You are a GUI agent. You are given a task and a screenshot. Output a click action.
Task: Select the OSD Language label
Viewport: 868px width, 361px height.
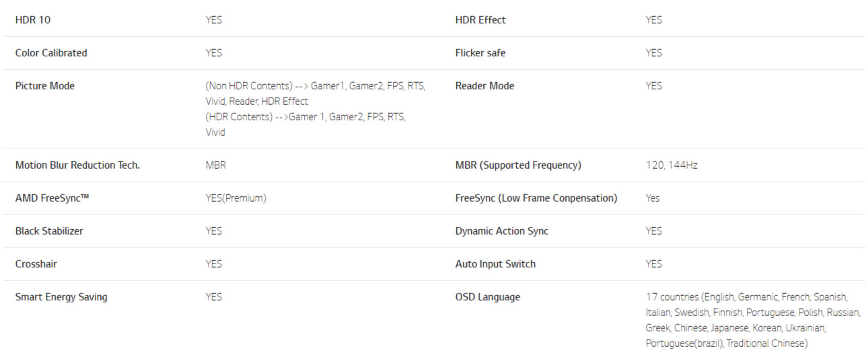pyautogui.click(x=488, y=297)
